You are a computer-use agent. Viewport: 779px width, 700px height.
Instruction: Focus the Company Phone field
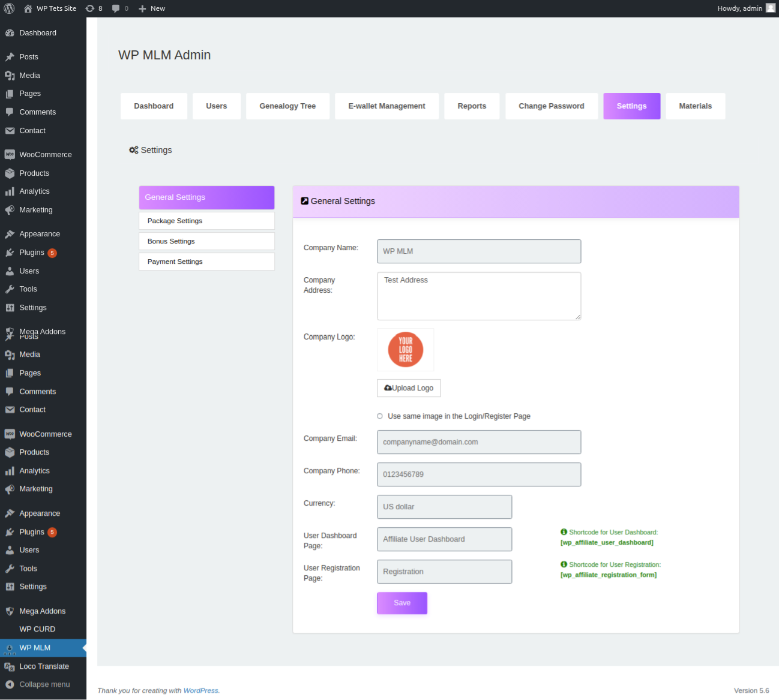tap(479, 474)
